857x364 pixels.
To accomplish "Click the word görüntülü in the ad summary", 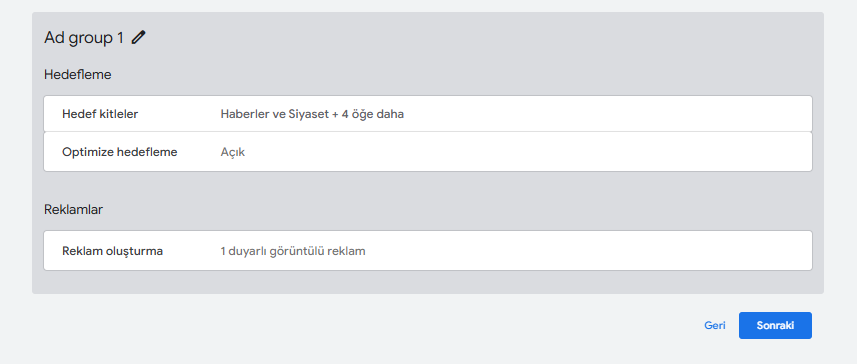I will 297,251.
